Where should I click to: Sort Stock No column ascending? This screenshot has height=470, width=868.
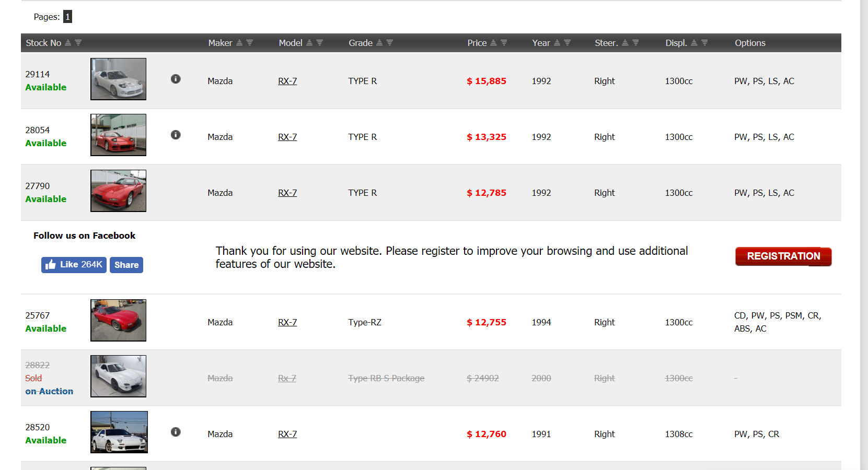[x=68, y=43]
